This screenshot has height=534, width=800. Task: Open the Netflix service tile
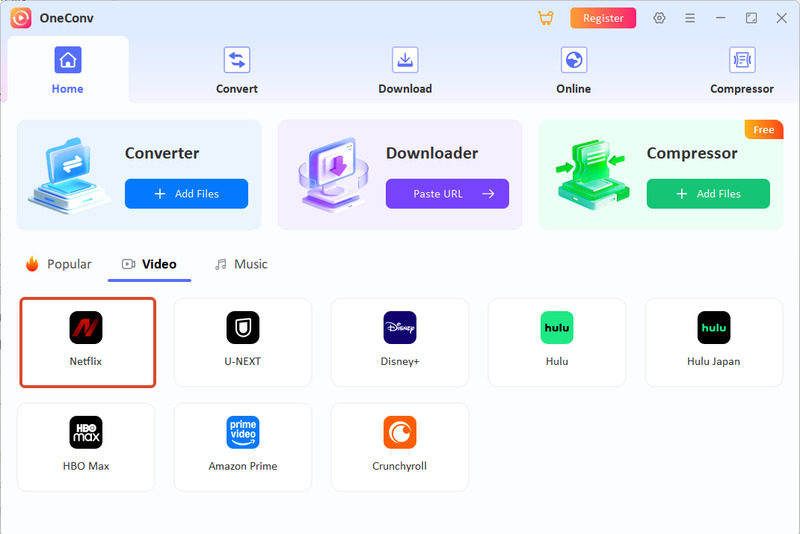pos(87,342)
